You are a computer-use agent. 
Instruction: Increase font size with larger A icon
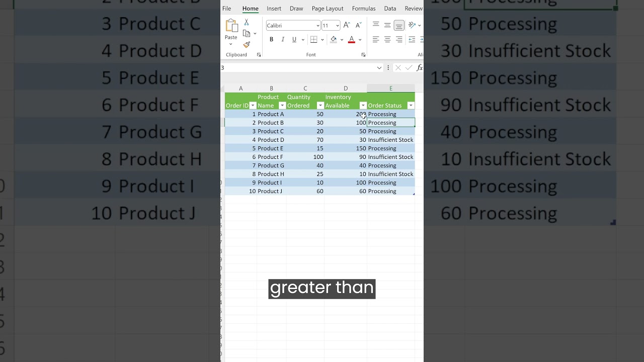point(347,25)
